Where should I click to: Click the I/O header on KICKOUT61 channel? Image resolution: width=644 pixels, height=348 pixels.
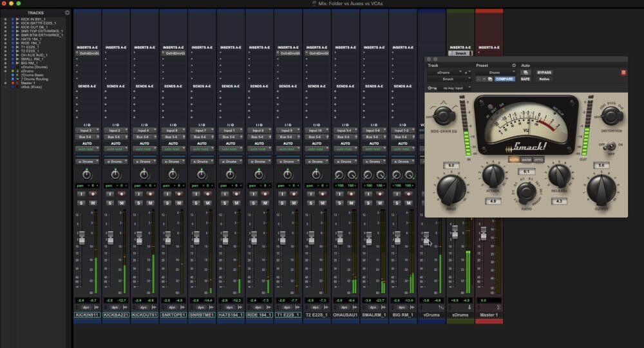[x=144, y=125]
